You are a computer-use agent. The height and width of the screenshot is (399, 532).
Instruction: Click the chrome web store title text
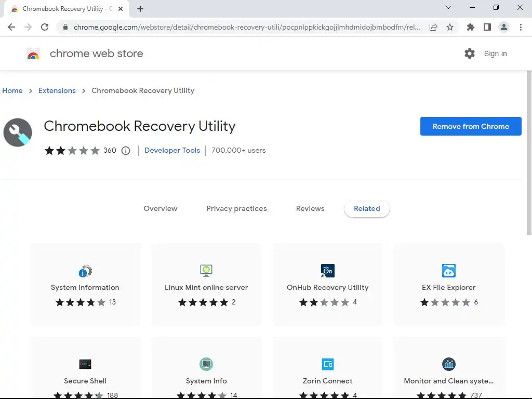point(96,54)
